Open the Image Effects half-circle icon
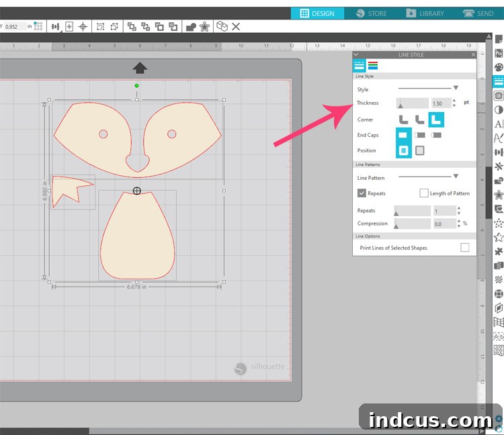The image size is (504, 435). tap(499, 110)
